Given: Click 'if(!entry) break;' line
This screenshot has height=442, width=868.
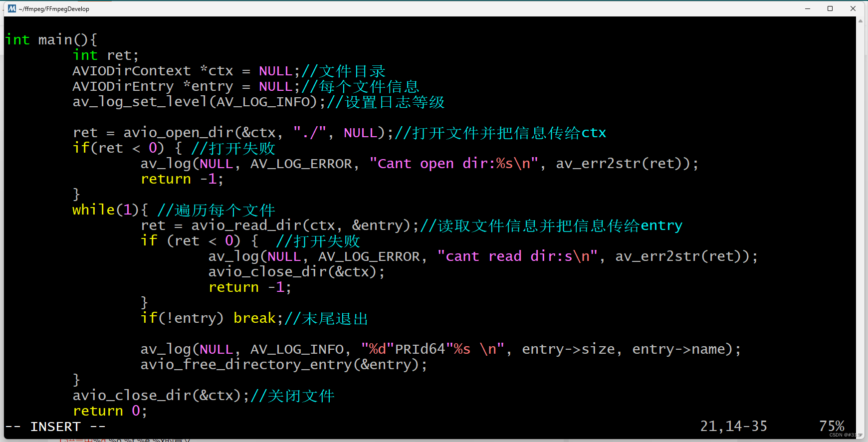Looking at the screenshot, I should pos(212,318).
